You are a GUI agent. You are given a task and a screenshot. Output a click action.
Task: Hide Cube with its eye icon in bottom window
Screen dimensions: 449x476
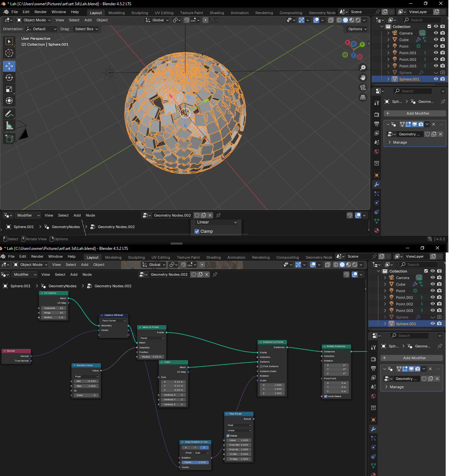coord(433,284)
